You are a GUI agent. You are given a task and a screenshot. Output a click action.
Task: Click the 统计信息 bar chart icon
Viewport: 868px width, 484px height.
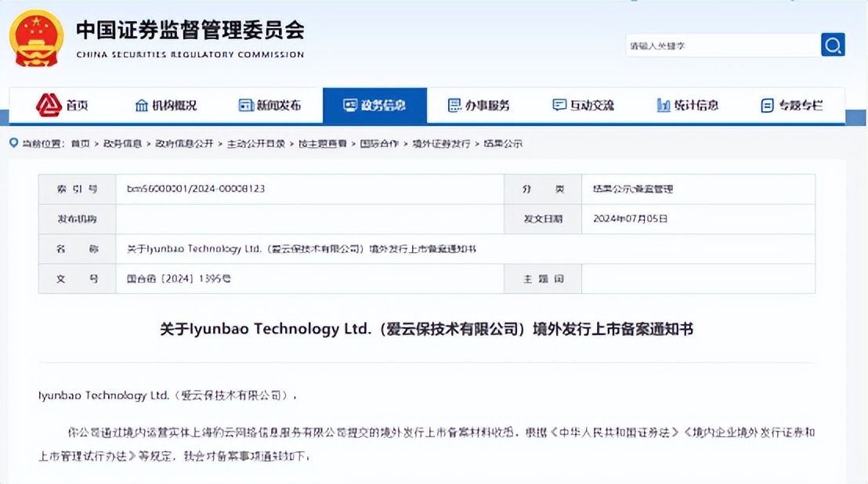click(664, 105)
